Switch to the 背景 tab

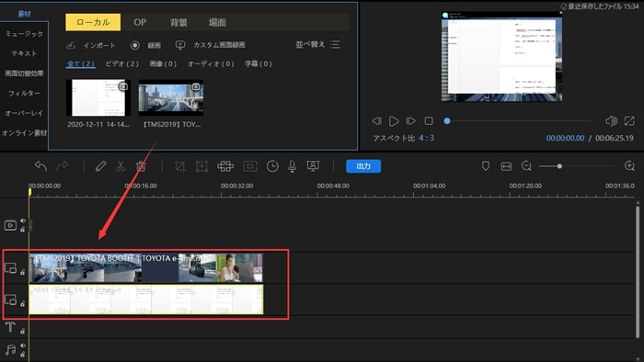pos(178,23)
